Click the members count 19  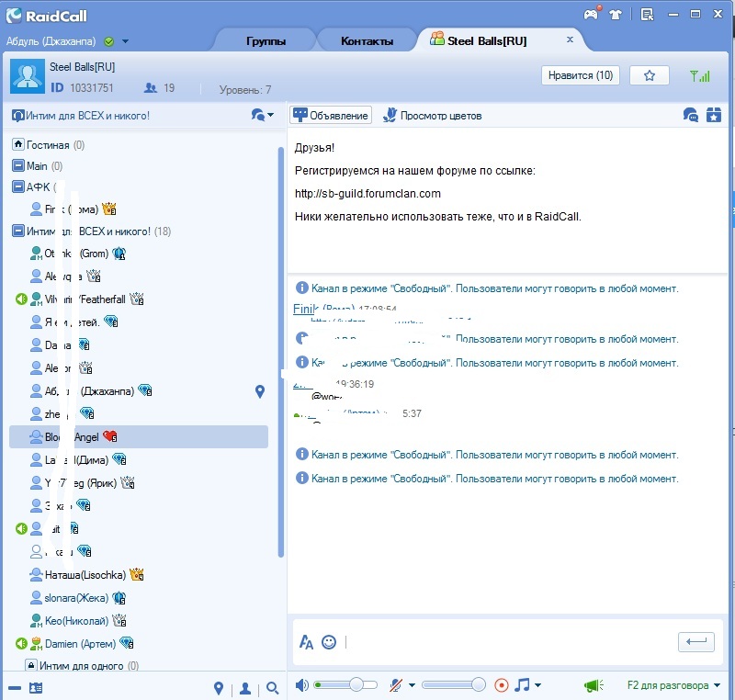tap(159, 87)
